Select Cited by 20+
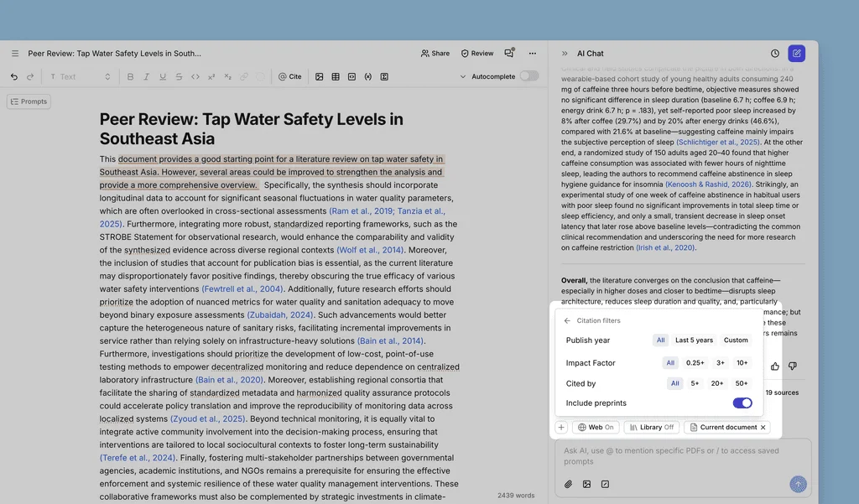The image size is (859, 504). tap(717, 383)
